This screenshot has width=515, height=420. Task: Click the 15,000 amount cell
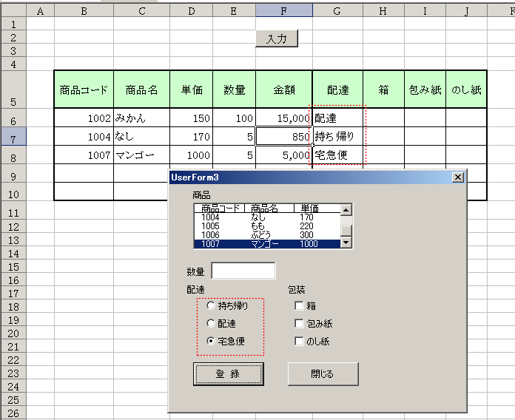[x=284, y=118]
